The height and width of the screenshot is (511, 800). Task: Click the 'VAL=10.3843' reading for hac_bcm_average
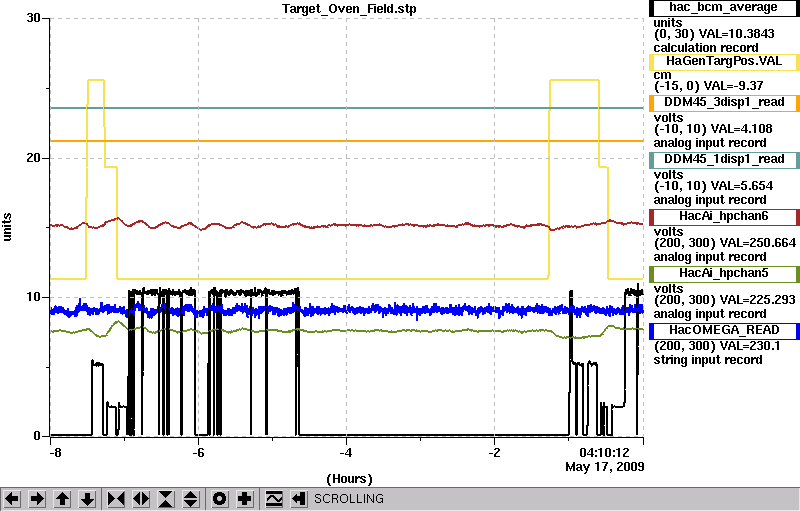736,34
